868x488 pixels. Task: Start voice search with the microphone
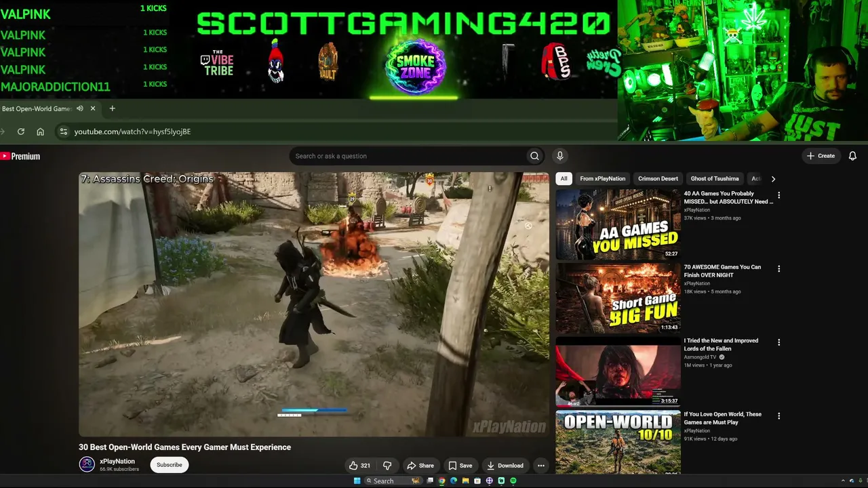pos(559,156)
